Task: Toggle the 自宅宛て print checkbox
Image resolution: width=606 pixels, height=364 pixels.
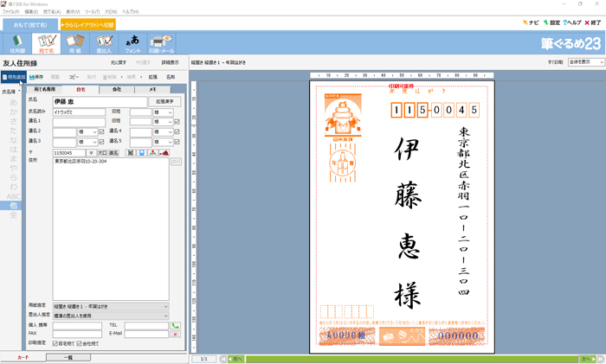Action: [55, 343]
